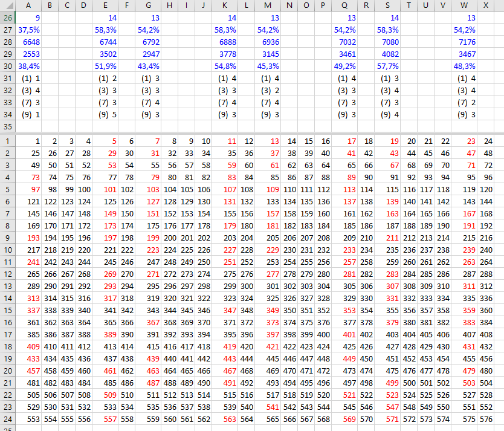Click the cell containing 7032
The width and height of the screenshot is (504, 431).
tap(344, 42)
